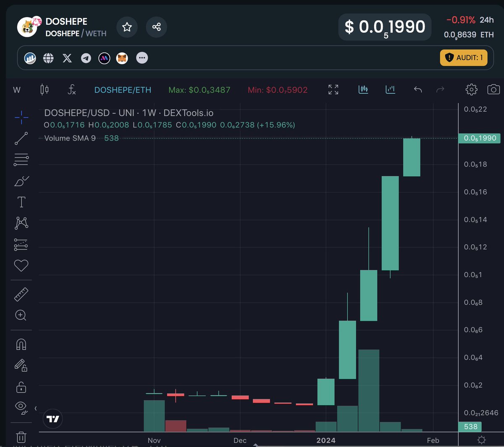Click the Min: $0.0₇5902 label
This screenshot has height=447, width=504.
click(x=278, y=90)
